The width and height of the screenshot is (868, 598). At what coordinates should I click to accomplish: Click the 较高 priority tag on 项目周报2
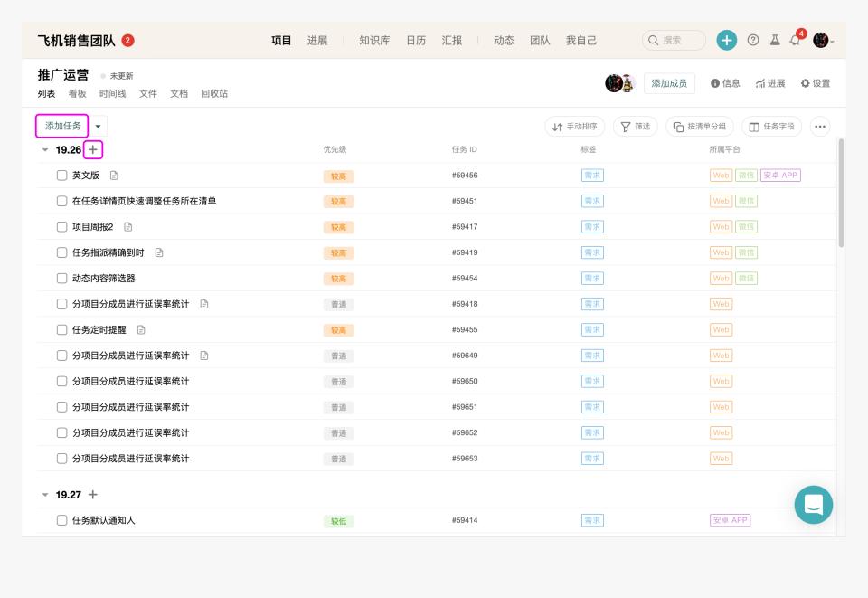point(338,228)
